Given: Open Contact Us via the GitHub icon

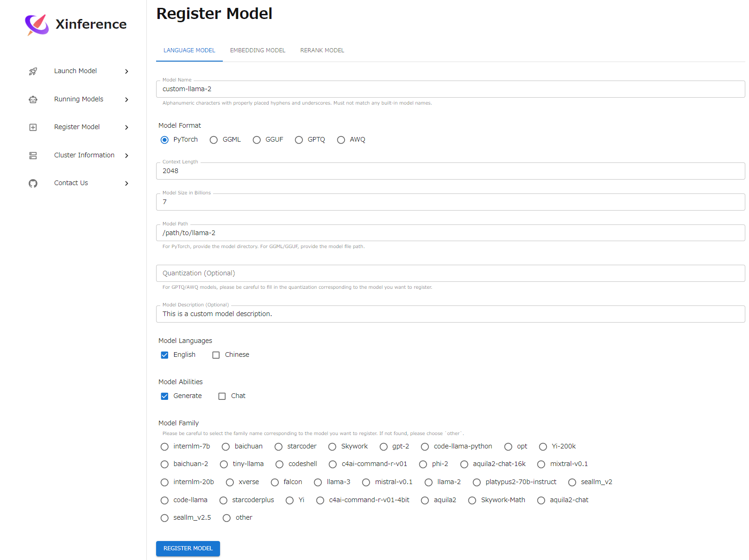Looking at the screenshot, I should coord(33,183).
